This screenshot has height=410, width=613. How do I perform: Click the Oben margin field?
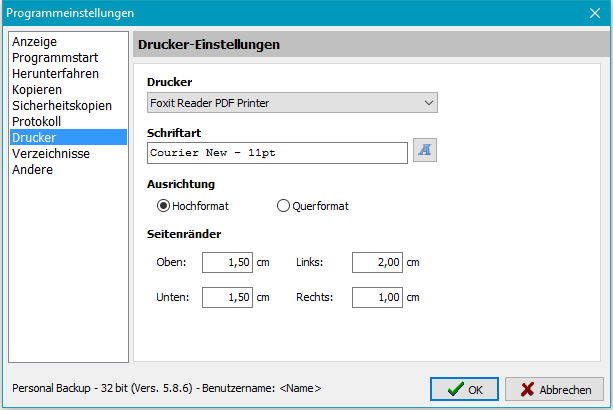[228, 262]
